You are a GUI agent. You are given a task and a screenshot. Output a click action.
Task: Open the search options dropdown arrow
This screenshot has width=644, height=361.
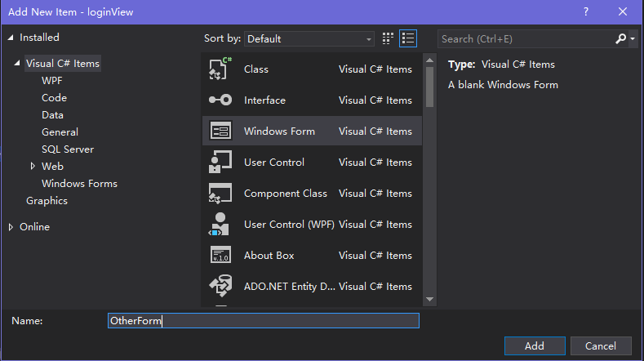pyautogui.click(x=633, y=38)
